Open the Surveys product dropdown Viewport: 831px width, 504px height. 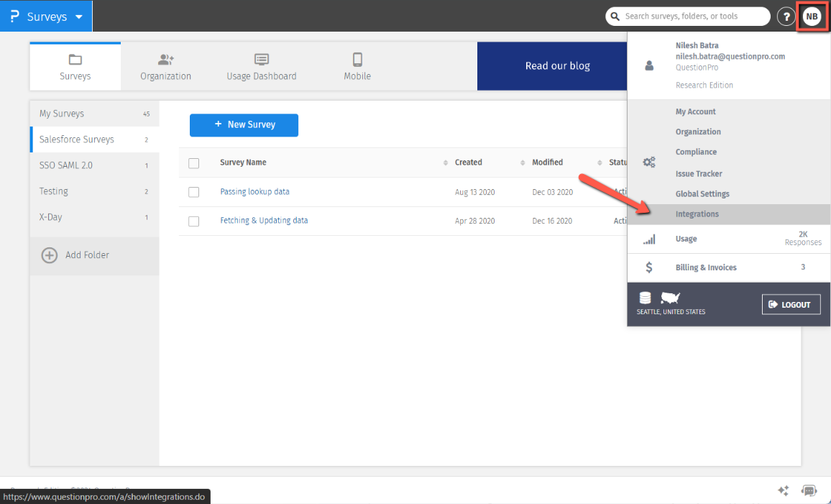46,17
